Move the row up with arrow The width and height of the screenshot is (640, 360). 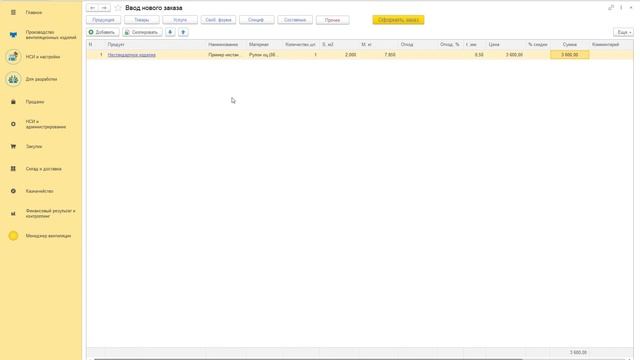pos(183,32)
